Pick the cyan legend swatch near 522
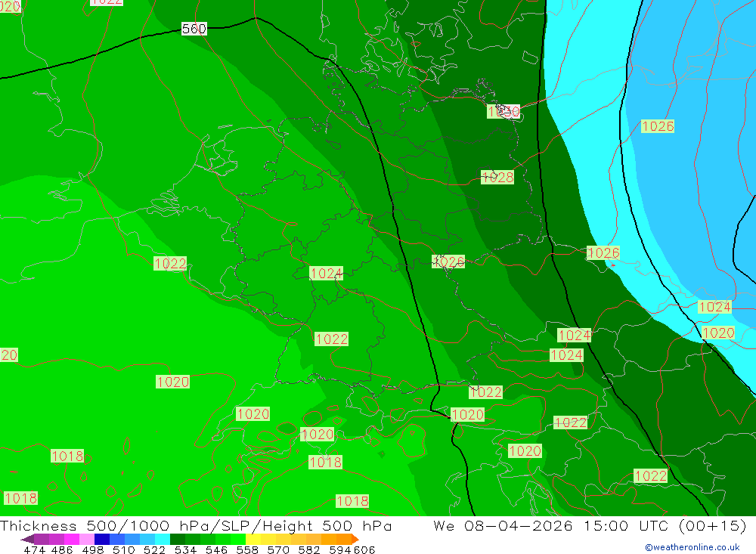Image resolution: width=756 pixels, height=554 pixels. pos(162,539)
